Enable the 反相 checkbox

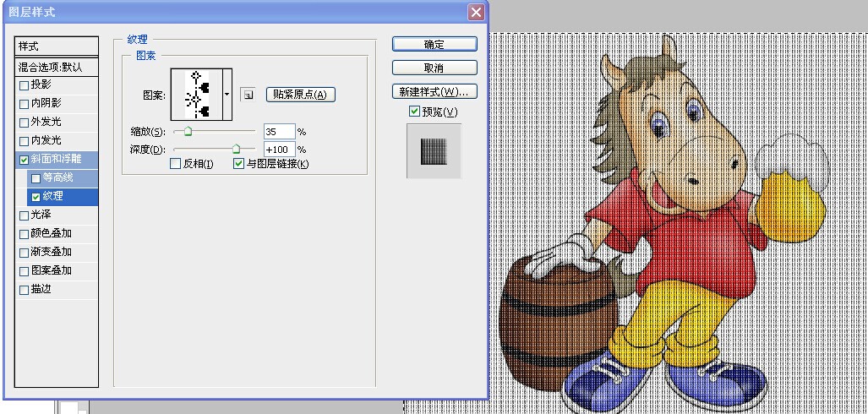(176, 164)
